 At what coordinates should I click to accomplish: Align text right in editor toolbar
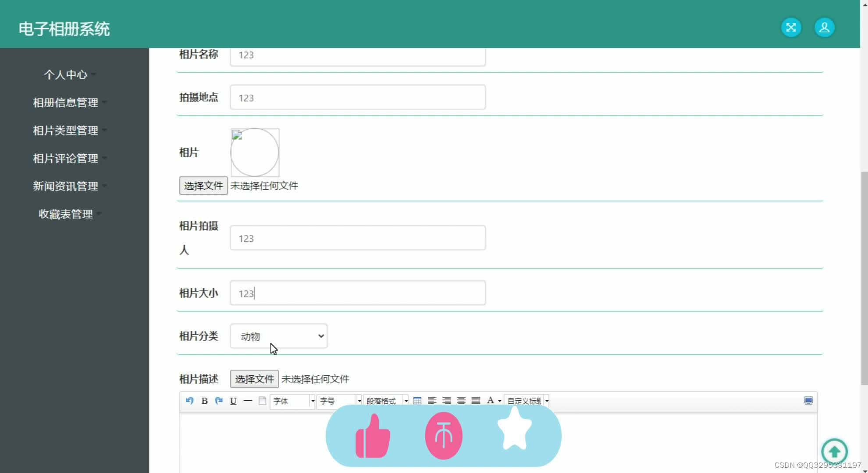[446, 401]
